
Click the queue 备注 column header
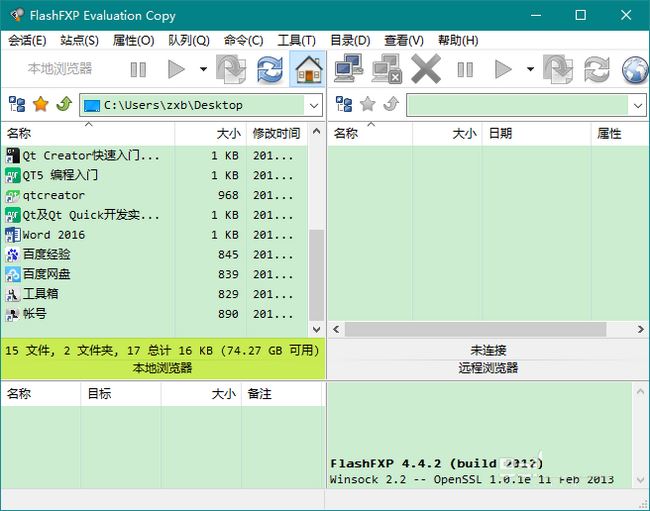click(281, 394)
